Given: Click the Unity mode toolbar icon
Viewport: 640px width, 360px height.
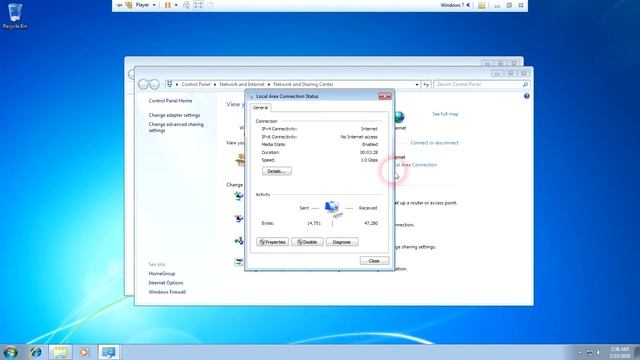Looking at the screenshot, I should [x=210, y=5].
